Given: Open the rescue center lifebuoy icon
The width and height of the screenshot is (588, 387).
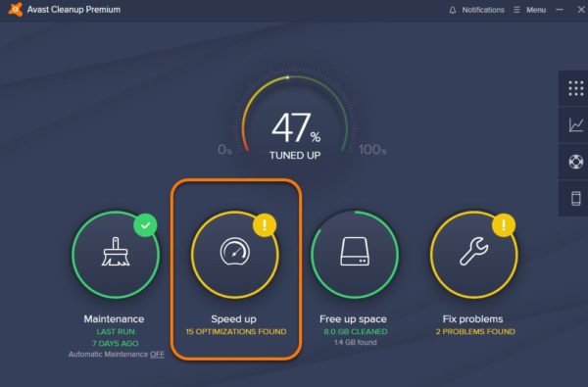Looking at the screenshot, I should 576,162.
